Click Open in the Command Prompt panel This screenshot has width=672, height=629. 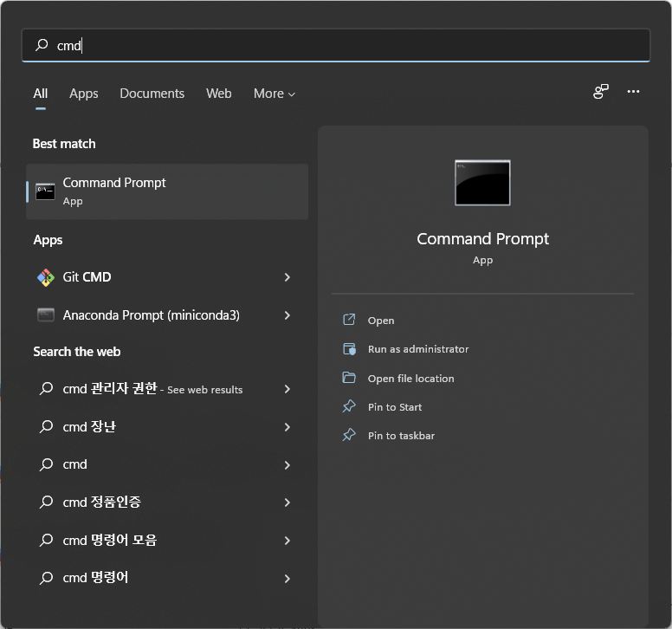point(380,321)
